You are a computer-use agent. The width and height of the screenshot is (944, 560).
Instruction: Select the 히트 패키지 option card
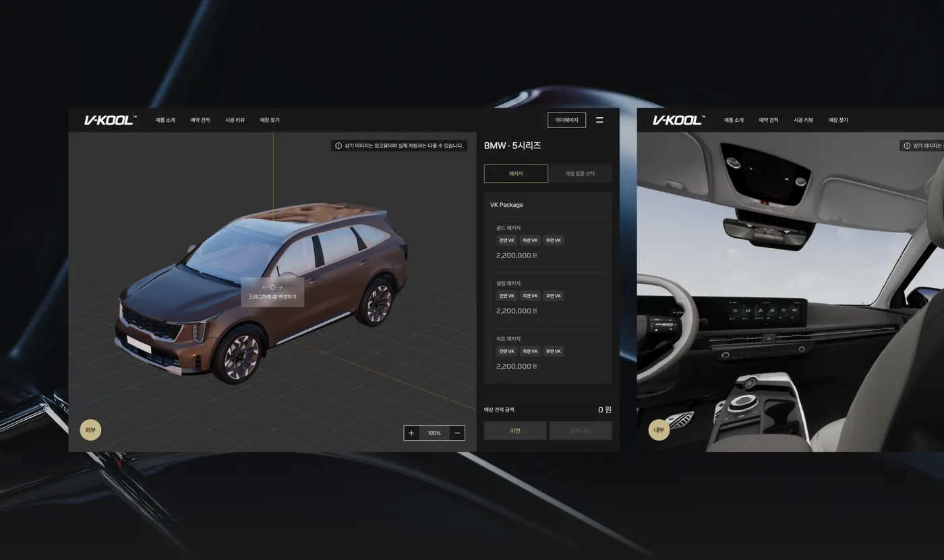(548, 352)
